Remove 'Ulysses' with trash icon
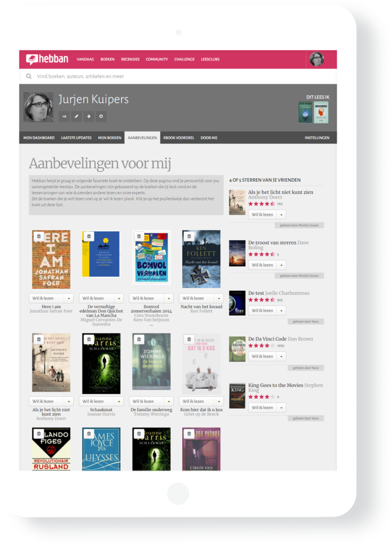The image size is (392, 544). tap(89, 433)
